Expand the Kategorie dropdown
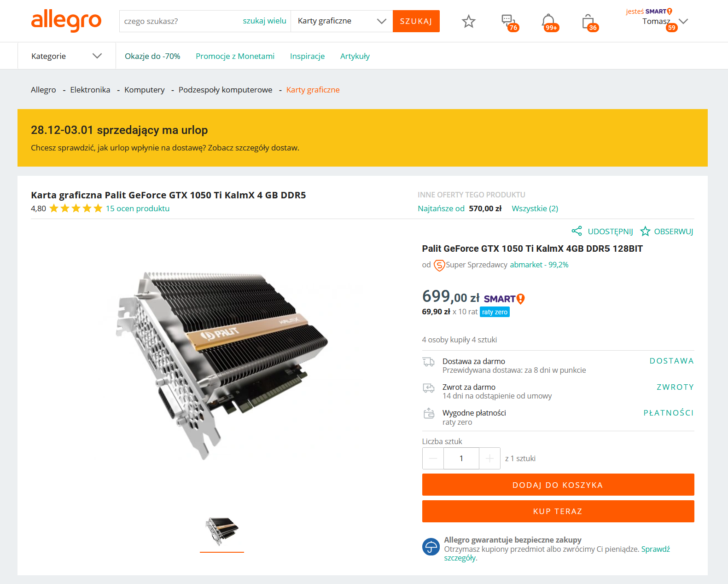 [67, 56]
